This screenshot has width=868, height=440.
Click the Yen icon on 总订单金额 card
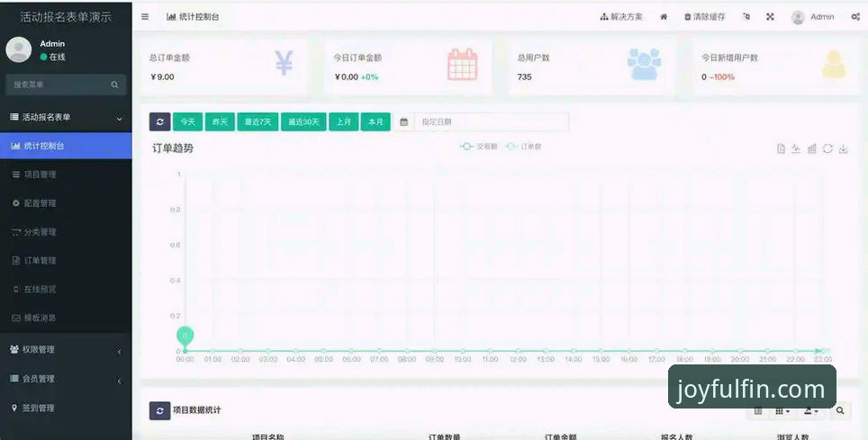(x=284, y=63)
